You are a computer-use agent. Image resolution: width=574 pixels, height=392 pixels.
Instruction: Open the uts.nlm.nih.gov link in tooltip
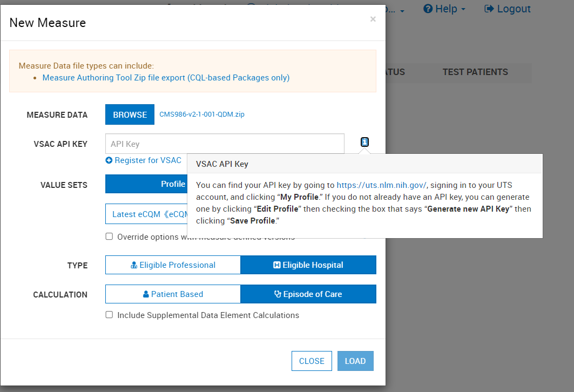coord(382,185)
